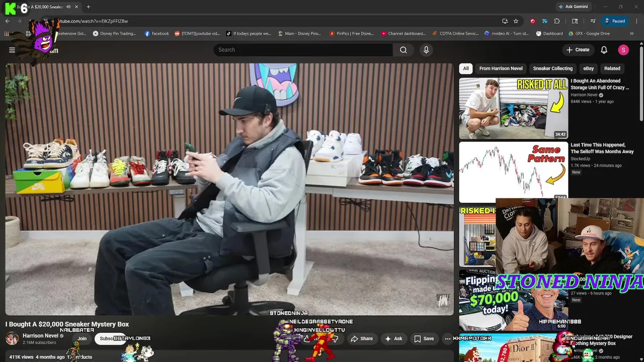The image size is (644, 362).
Task: Open Abandoned Storage Unit video thumbnail
Action: pyautogui.click(x=513, y=108)
